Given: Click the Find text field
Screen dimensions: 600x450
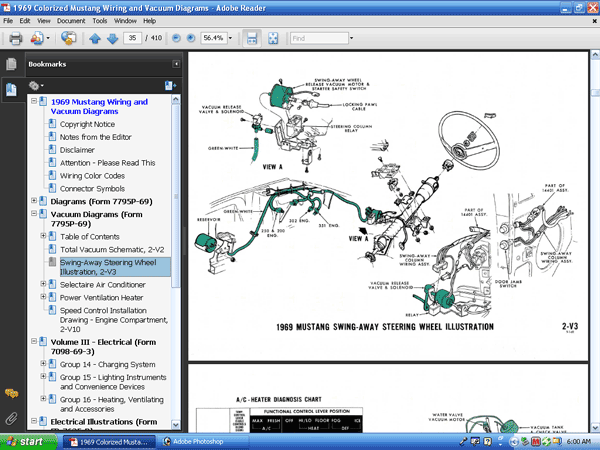Looking at the screenshot, I should [320, 38].
